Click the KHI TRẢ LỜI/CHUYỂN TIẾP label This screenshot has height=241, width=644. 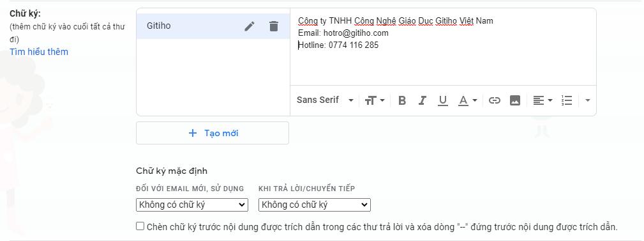tap(307, 189)
